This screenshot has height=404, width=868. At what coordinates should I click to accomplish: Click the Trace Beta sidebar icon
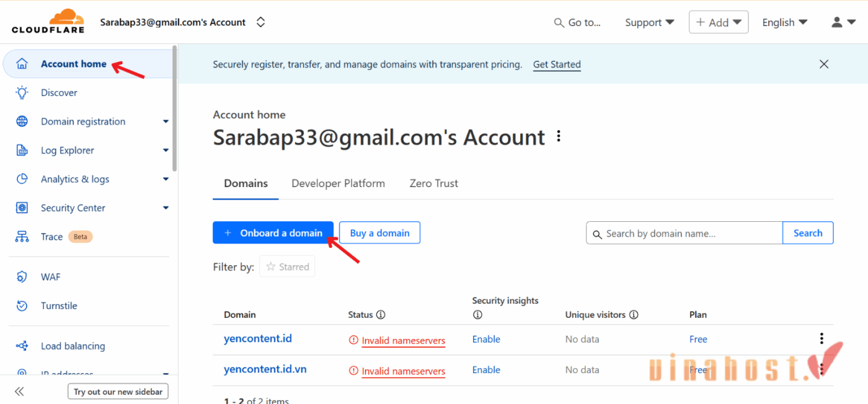pos(20,236)
